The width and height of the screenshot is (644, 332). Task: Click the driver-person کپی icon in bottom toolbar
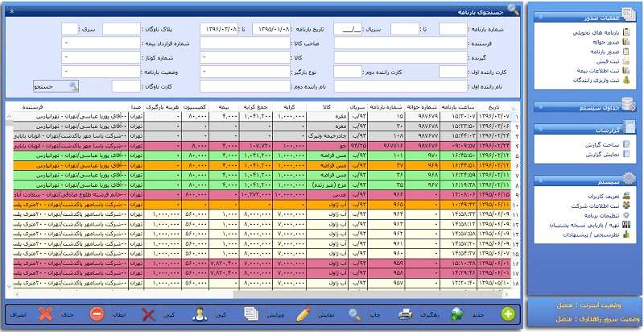199,314
